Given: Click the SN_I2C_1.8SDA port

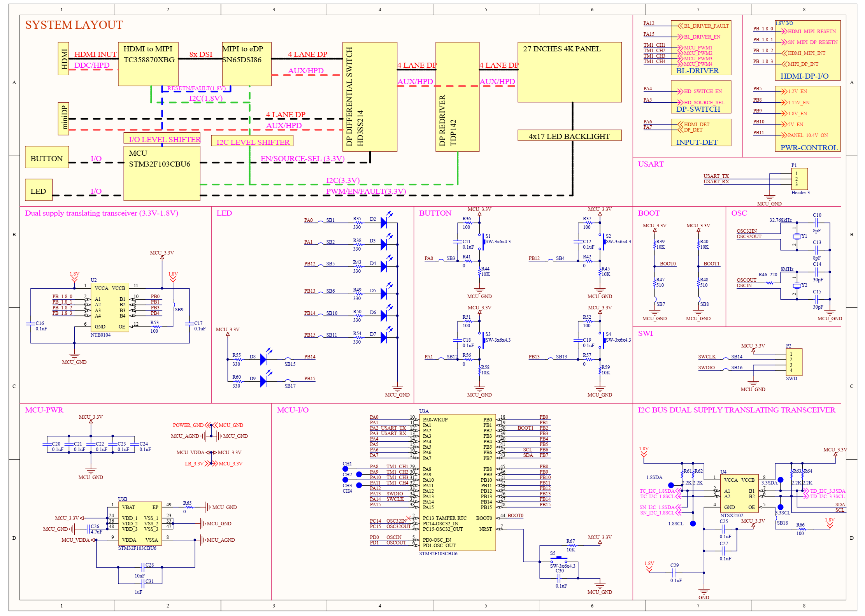Looking at the screenshot, I should tap(660, 507).
